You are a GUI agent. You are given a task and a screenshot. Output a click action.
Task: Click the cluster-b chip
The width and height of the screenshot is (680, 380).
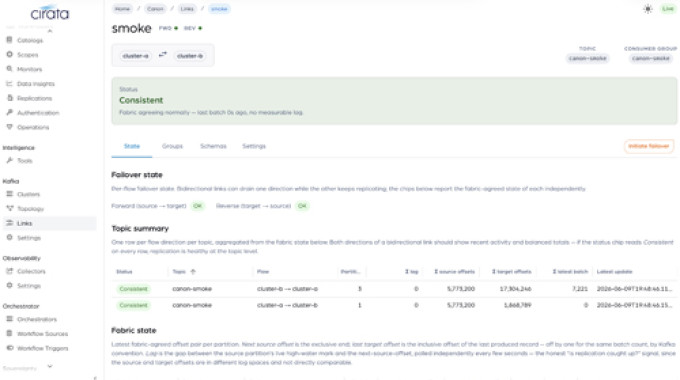[x=190, y=56]
